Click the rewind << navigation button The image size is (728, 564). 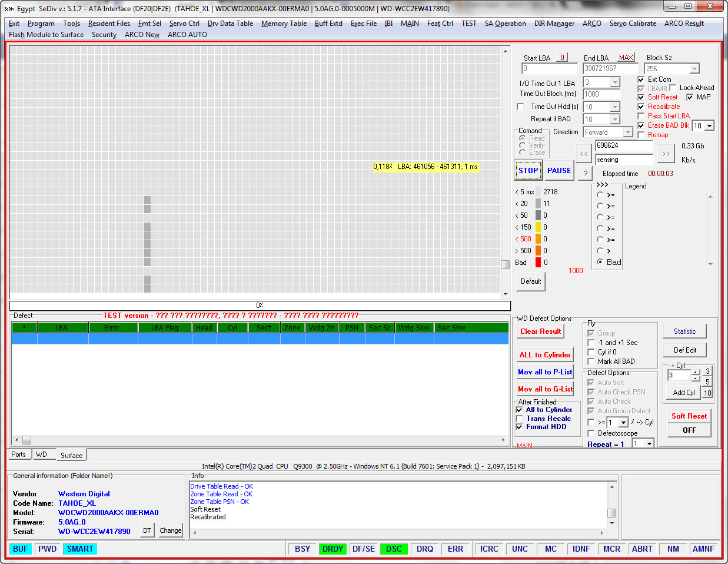[x=584, y=154]
